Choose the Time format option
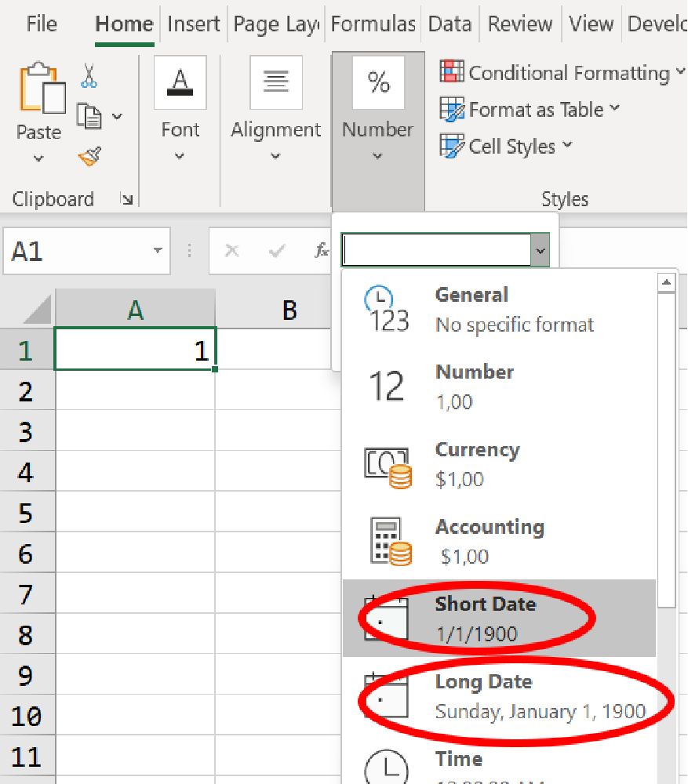Screen dimensions: 688x784 (x=500, y=760)
